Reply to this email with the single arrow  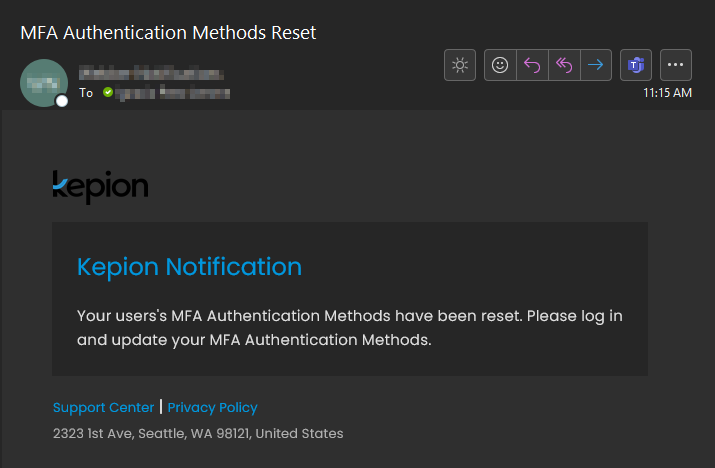(532, 65)
